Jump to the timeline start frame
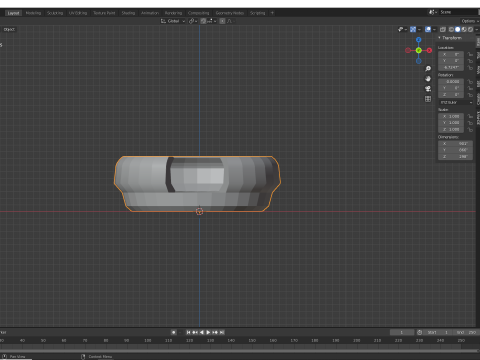This screenshot has height=360, width=480. (188, 332)
